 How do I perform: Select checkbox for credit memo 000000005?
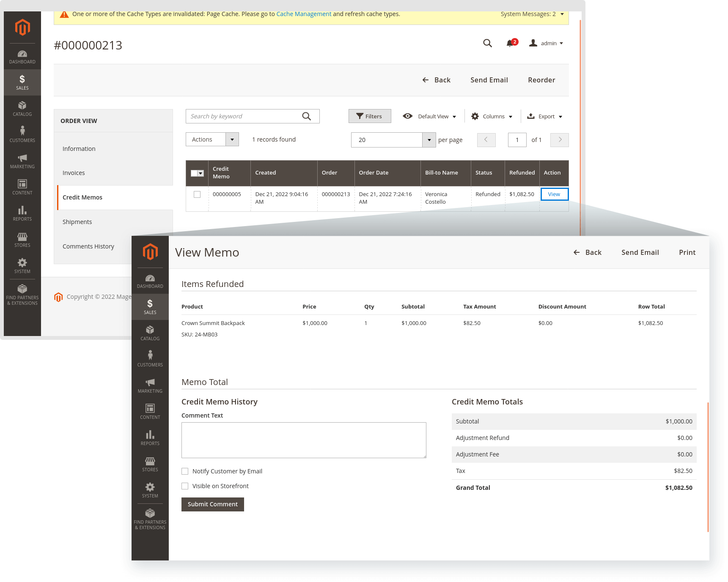[x=197, y=194]
